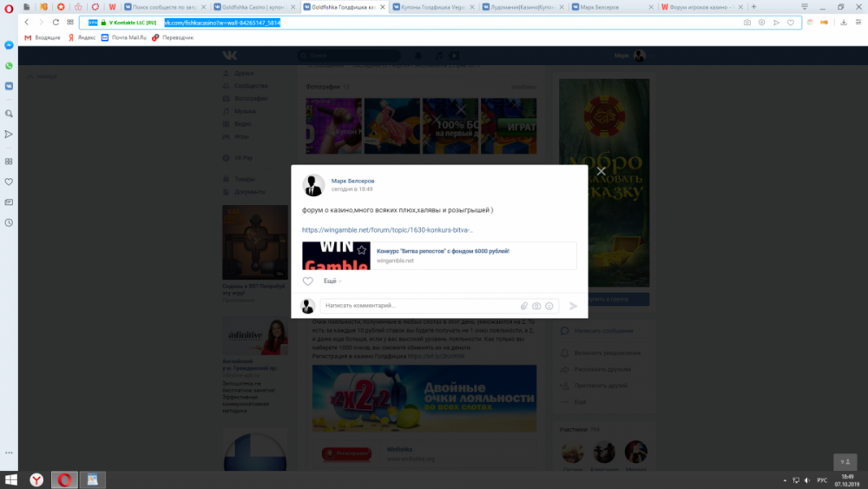Image resolution: width=868 pixels, height=489 pixels.
Task: Open personal news in the Opera sidebar
Action: tap(9, 202)
